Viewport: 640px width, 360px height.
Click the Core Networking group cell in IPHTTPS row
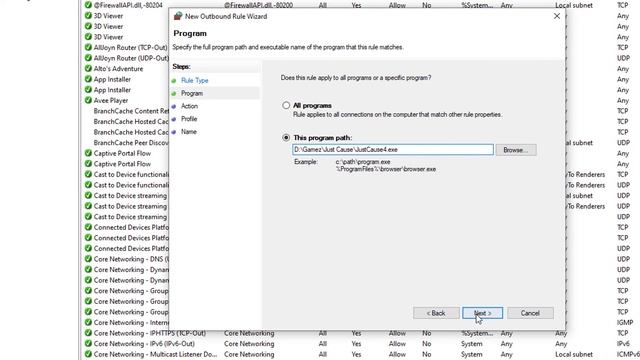249,333
